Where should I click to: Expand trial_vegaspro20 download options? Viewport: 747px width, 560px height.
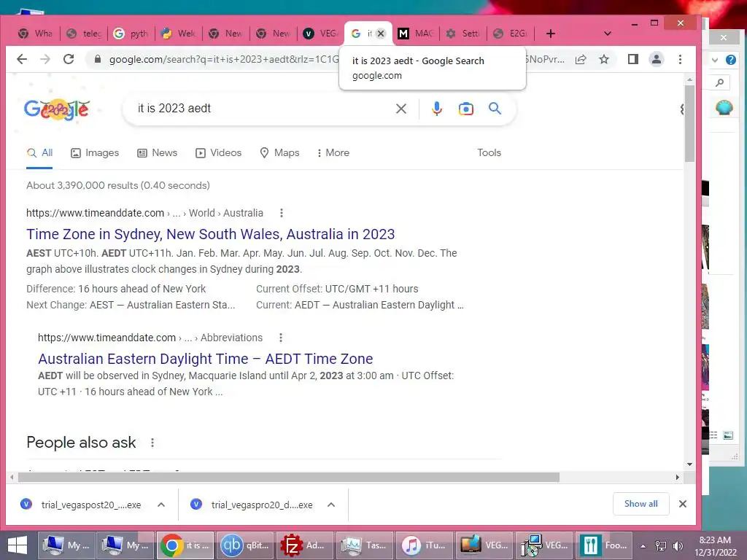[x=331, y=505]
